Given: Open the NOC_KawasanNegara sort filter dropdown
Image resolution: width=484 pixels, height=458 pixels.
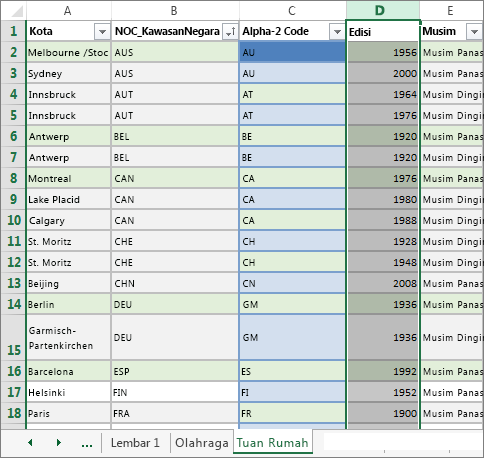Looking at the screenshot, I should [230, 32].
